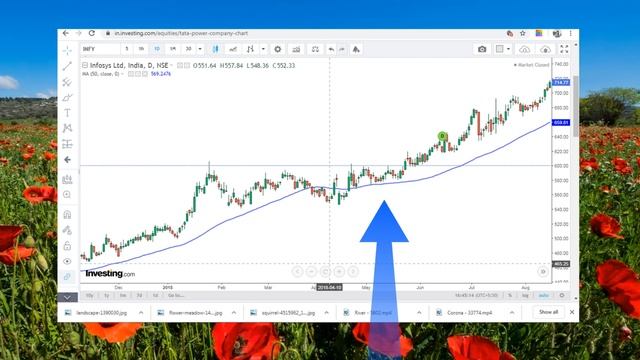The image size is (640, 360).
Task: Bookmark this page with star icon
Action: (x=523, y=33)
